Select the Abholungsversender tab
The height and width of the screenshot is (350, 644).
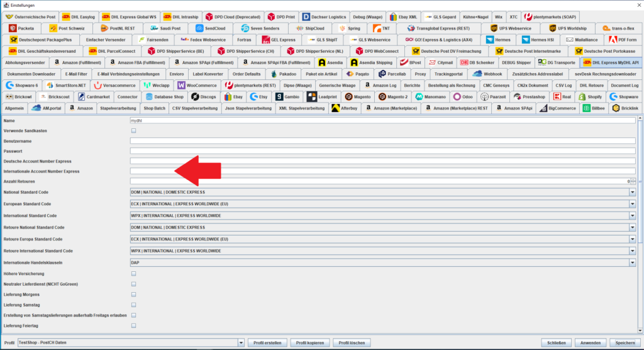pos(25,62)
